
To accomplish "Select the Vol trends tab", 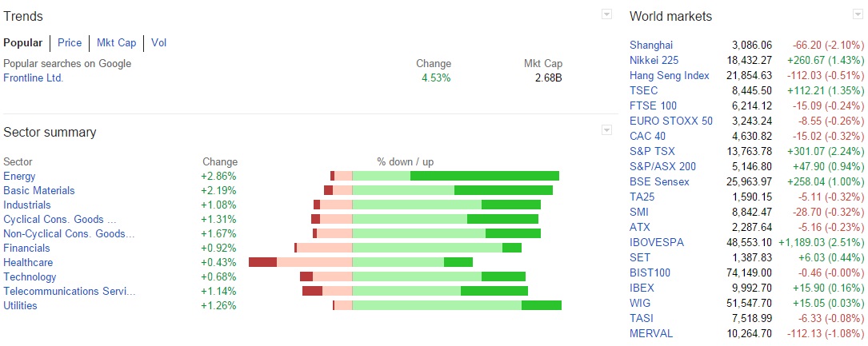I will click(x=159, y=42).
